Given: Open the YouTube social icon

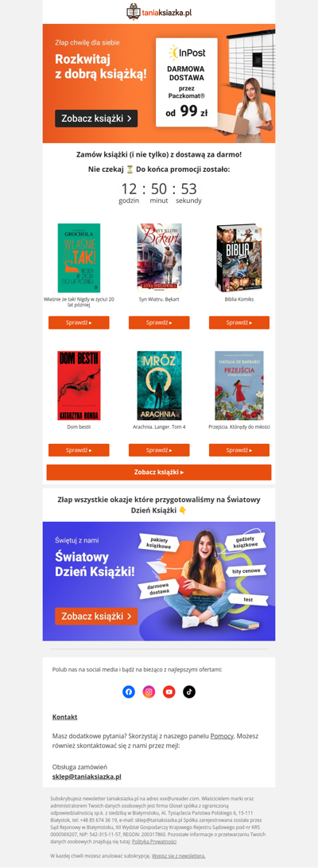Looking at the screenshot, I should pos(169,691).
